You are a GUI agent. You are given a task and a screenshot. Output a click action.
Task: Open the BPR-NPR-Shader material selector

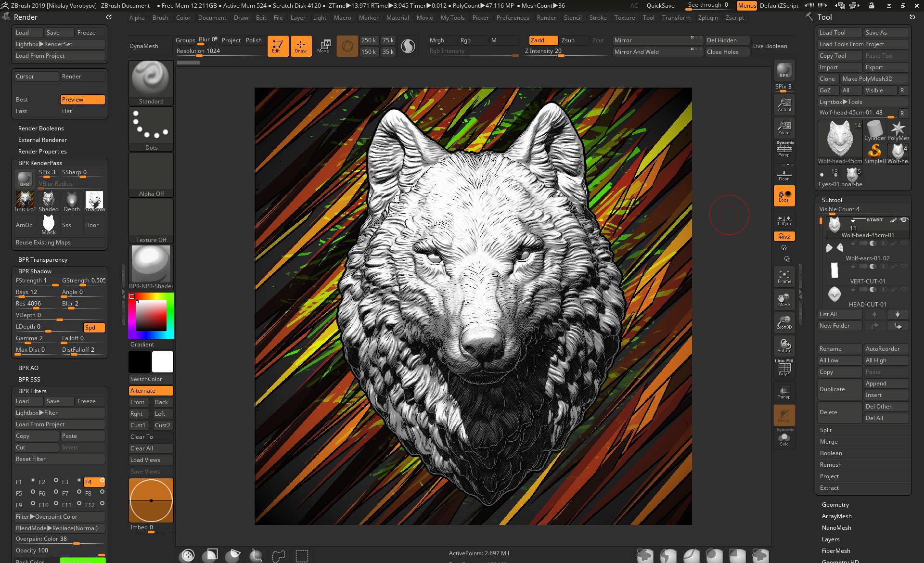pos(151,267)
